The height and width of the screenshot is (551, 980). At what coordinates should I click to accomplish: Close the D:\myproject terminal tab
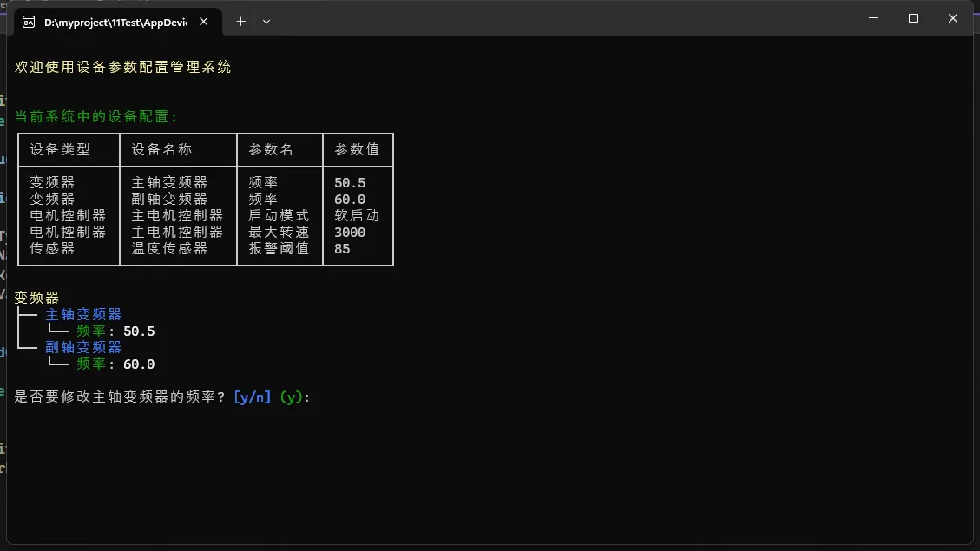(x=204, y=22)
